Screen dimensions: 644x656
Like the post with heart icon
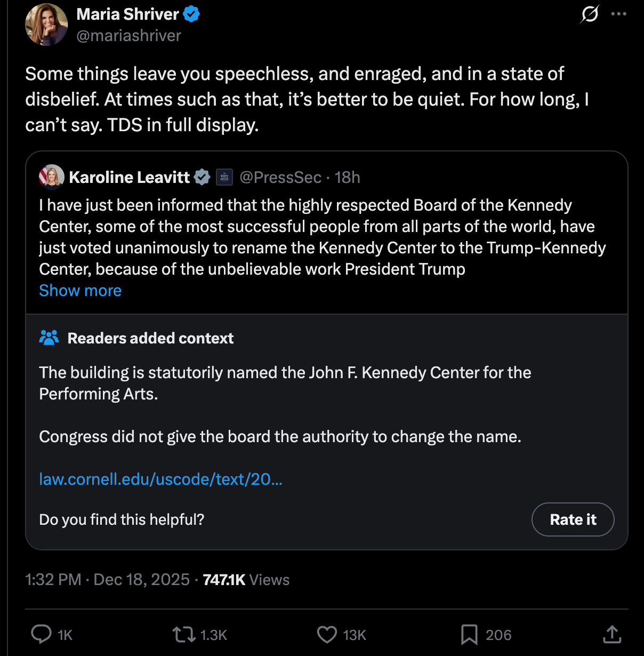click(x=327, y=634)
